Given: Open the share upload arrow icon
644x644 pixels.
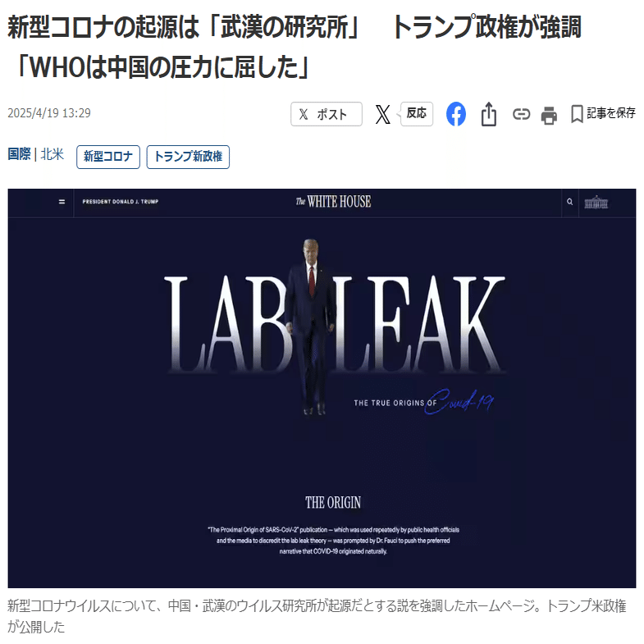Looking at the screenshot, I should click(489, 114).
